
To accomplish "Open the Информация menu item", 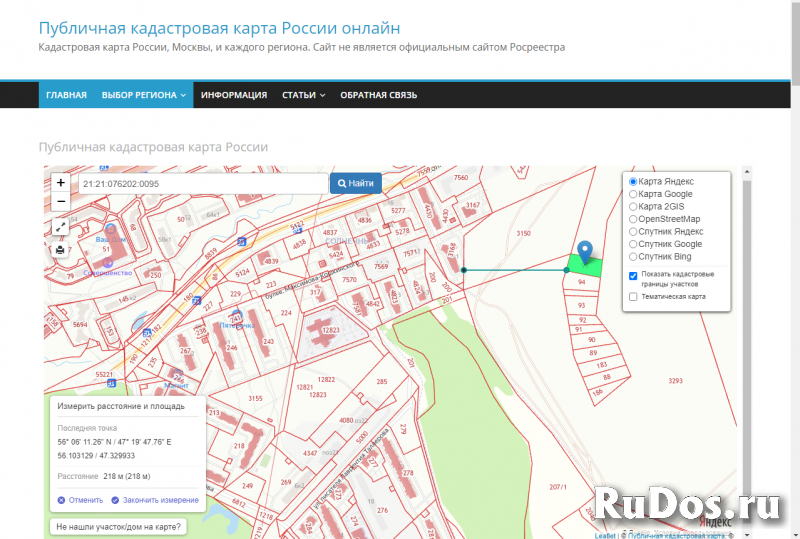I will pyautogui.click(x=234, y=95).
